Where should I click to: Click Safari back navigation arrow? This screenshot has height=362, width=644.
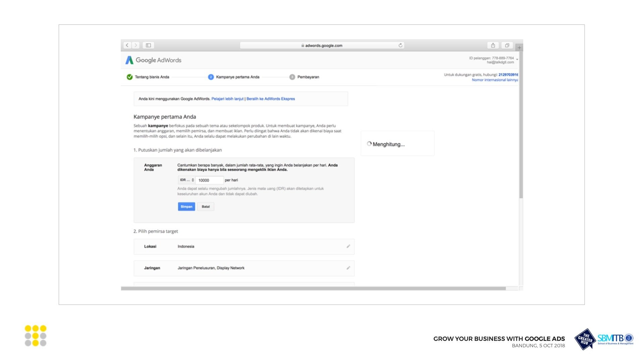coord(127,45)
